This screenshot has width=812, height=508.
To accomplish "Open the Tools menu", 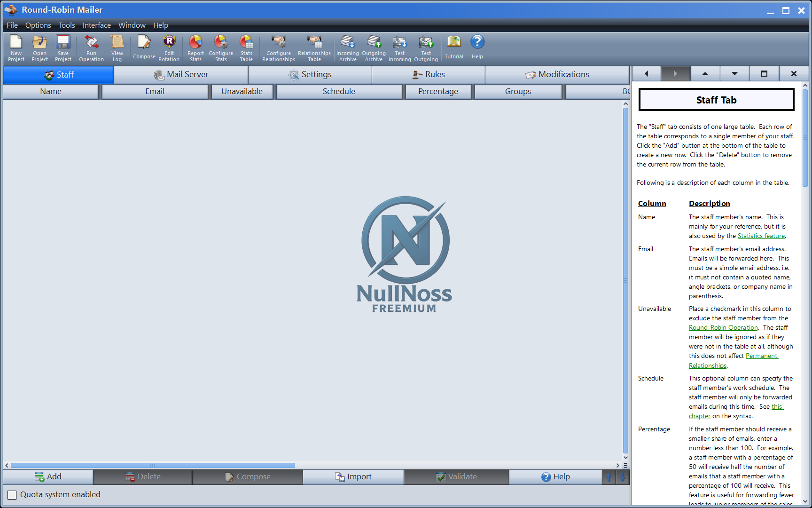I will [67, 25].
